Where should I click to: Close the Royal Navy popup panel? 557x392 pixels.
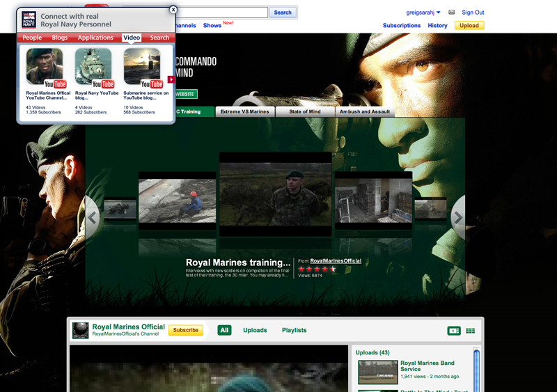(x=173, y=10)
